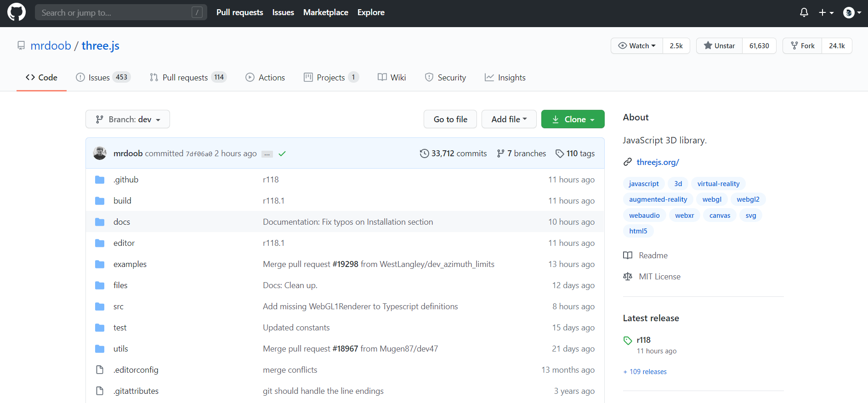Open pull request #19298 link
This screenshot has width=868, height=403.
tap(345, 264)
